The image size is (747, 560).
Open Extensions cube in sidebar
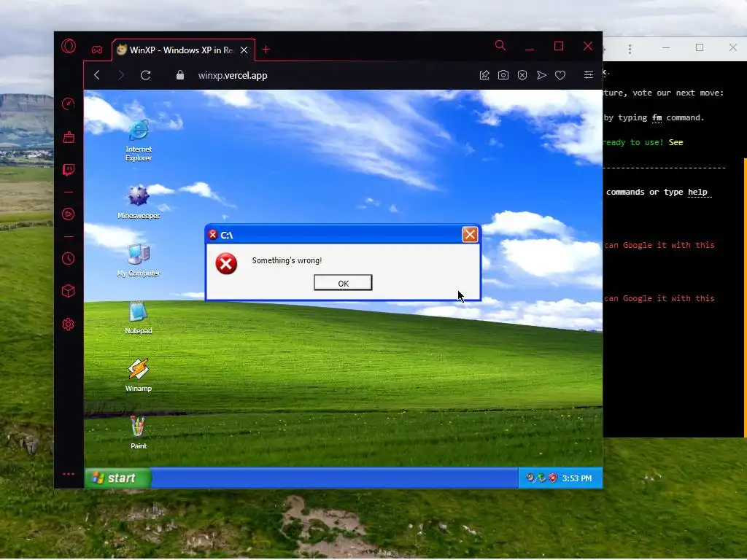69,291
